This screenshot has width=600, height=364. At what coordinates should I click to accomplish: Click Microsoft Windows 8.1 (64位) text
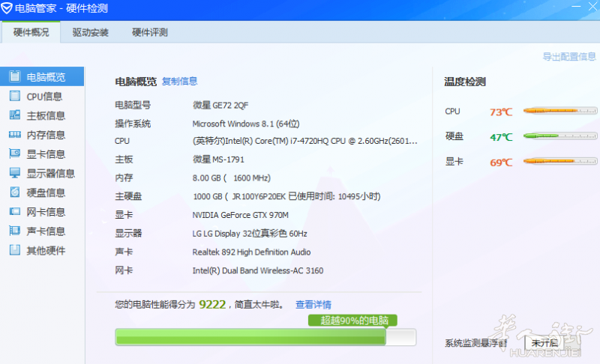click(x=246, y=124)
